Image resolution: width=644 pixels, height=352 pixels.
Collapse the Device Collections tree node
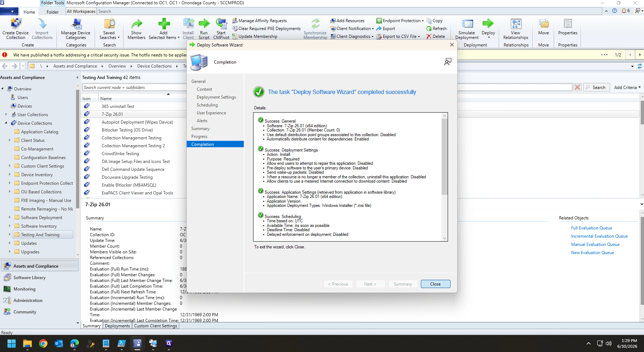click(6, 123)
